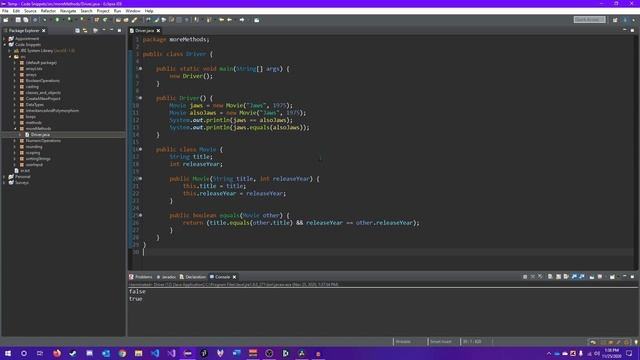
Task: Click the Quick Access search field
Action: pos(589,20)
